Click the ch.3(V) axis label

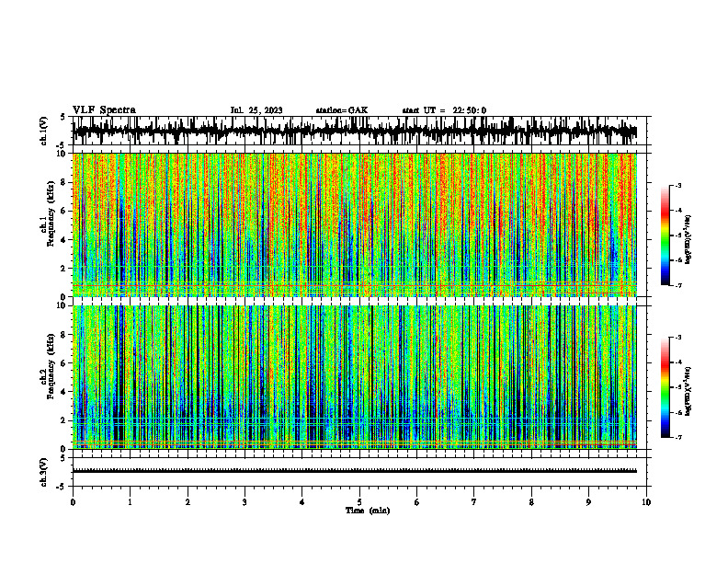point(44,472)
